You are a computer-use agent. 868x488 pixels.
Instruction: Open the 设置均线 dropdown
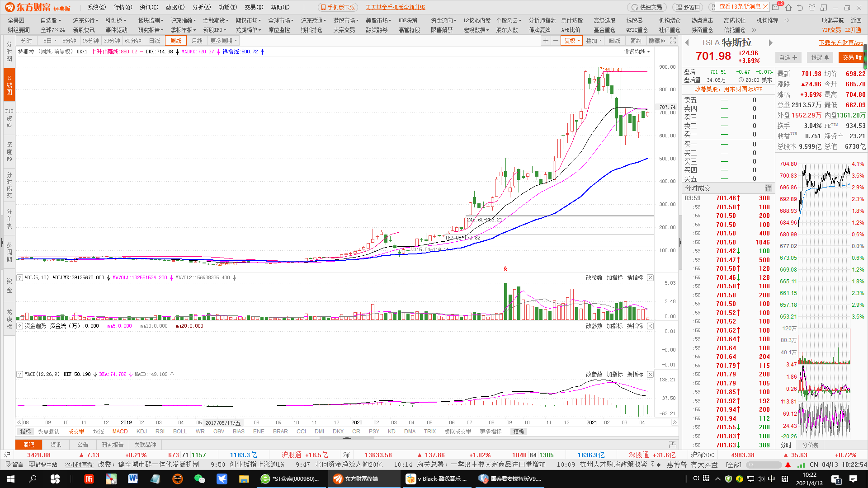pos(637,52)
